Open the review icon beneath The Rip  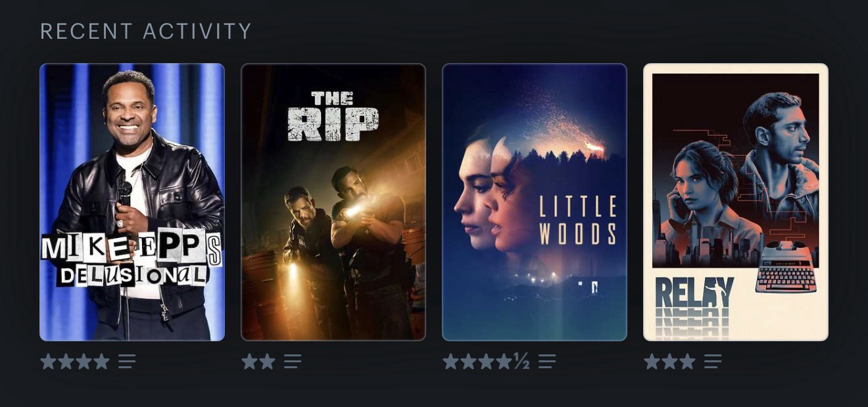(x=293, y=361)
